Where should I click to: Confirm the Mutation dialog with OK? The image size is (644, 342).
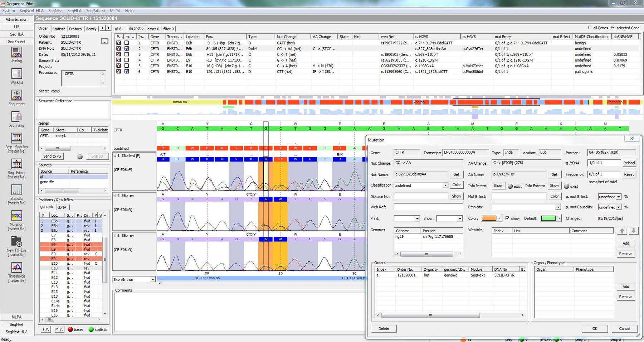click(594, 328)
